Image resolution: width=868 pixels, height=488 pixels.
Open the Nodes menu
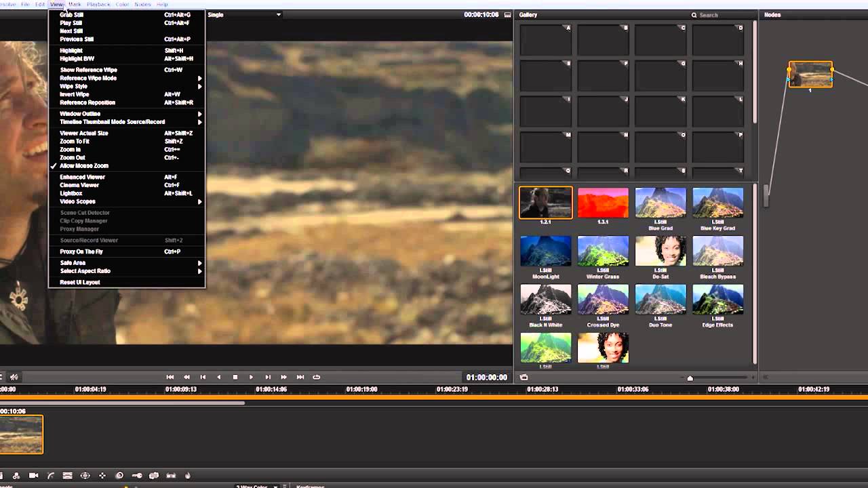(142, 5)
